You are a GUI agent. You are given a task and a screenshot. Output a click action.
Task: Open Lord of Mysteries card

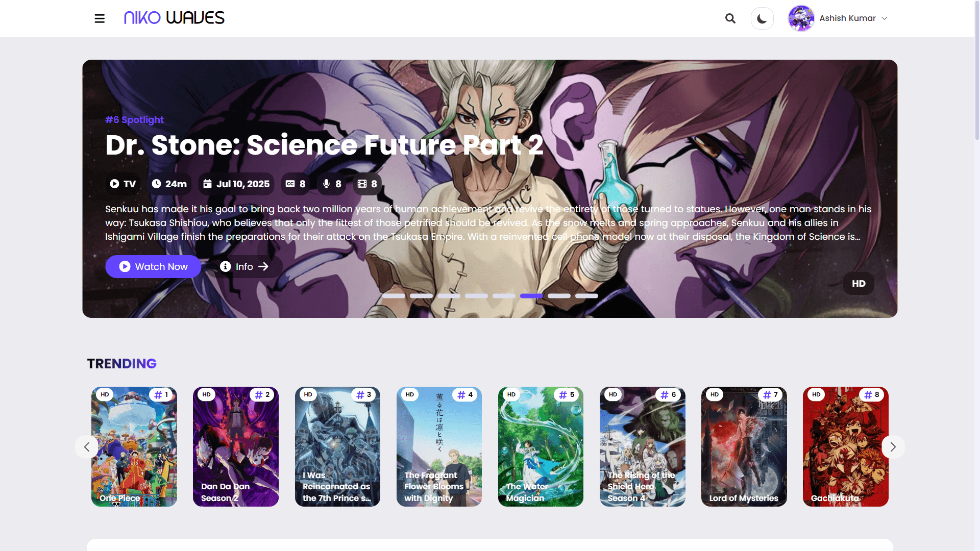pos(744,446)
